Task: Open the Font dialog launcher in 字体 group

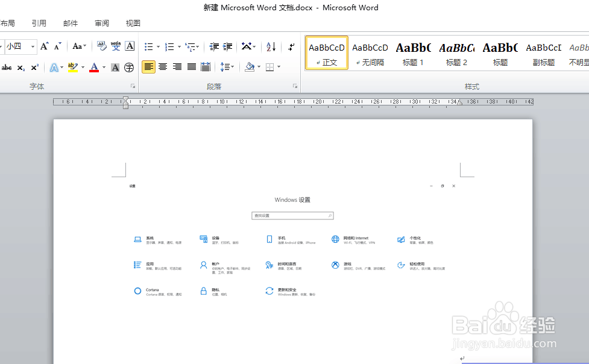Action: point(133,86)
